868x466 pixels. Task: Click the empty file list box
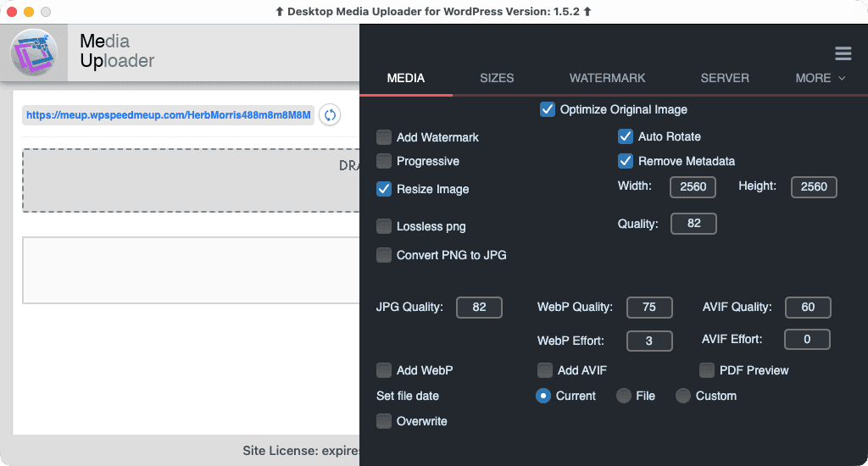tap(191, 270)
